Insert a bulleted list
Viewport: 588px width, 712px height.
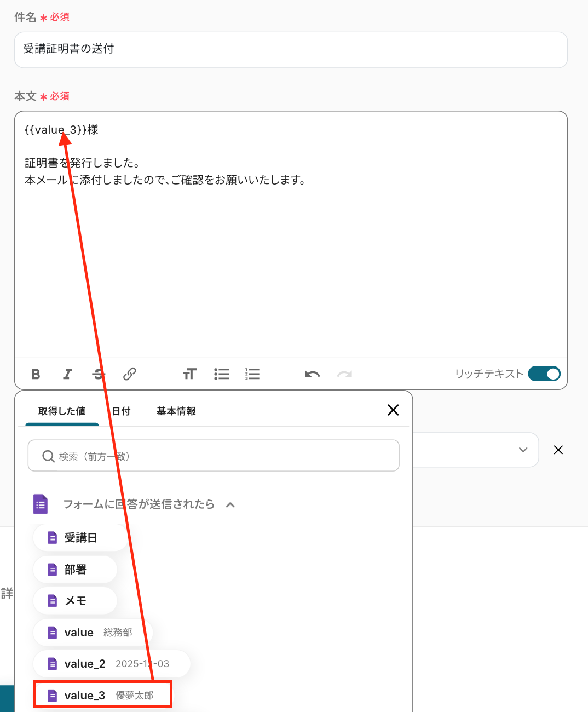click(221, 374)
